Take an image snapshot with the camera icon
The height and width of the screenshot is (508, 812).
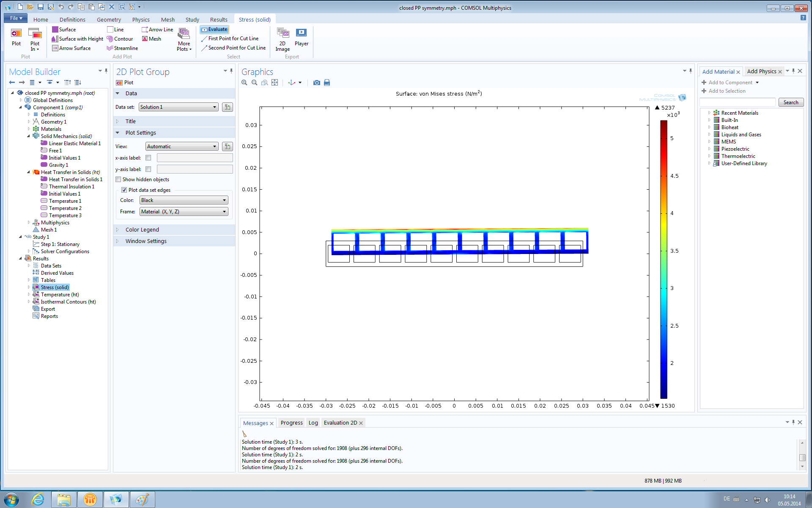[x=316, y=83]
